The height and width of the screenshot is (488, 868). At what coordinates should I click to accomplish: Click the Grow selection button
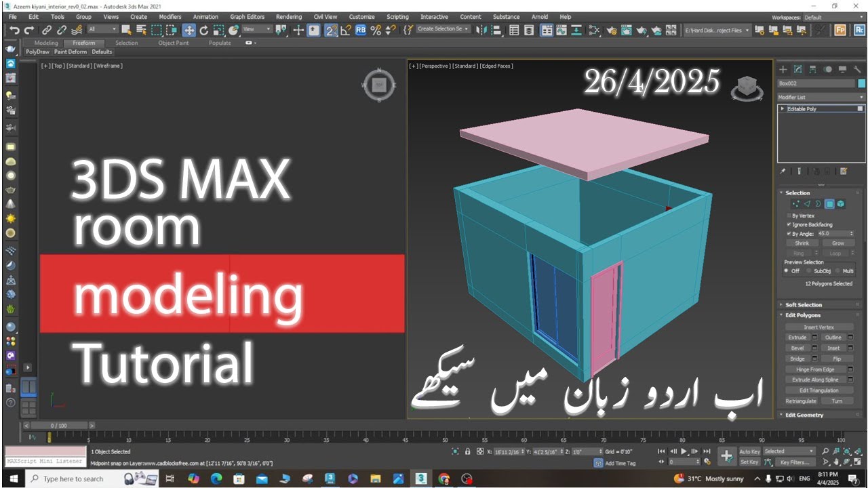pyautogui.click(x=838, y=243)
